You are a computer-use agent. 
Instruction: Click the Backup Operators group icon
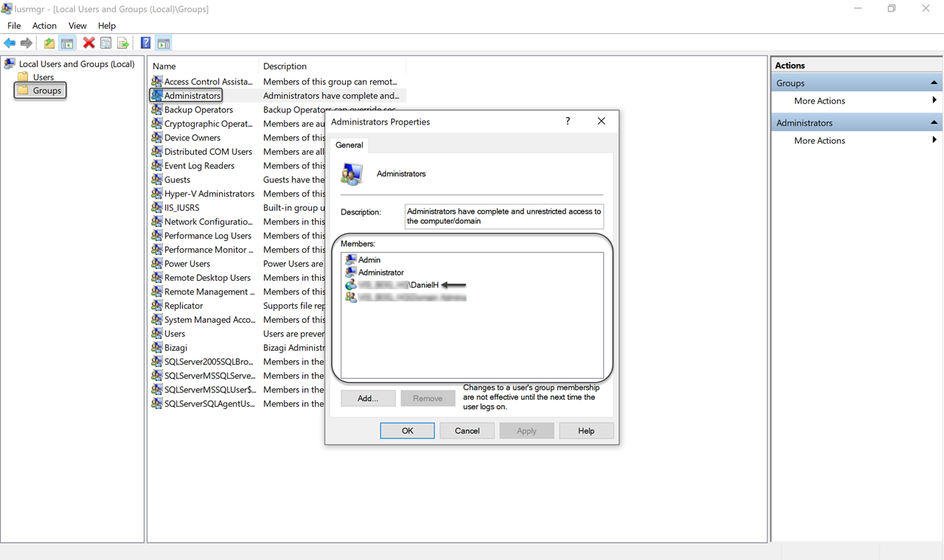[156, 109]
